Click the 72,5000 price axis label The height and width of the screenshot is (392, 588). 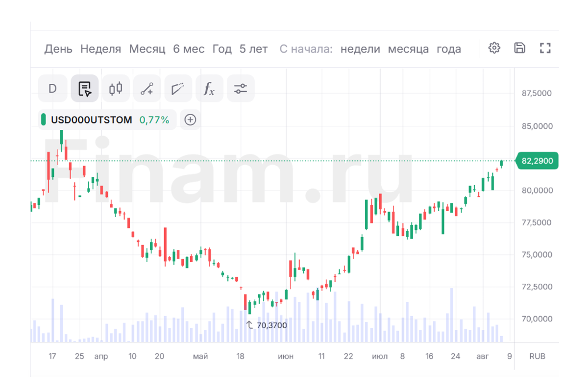tap(538, 287)
